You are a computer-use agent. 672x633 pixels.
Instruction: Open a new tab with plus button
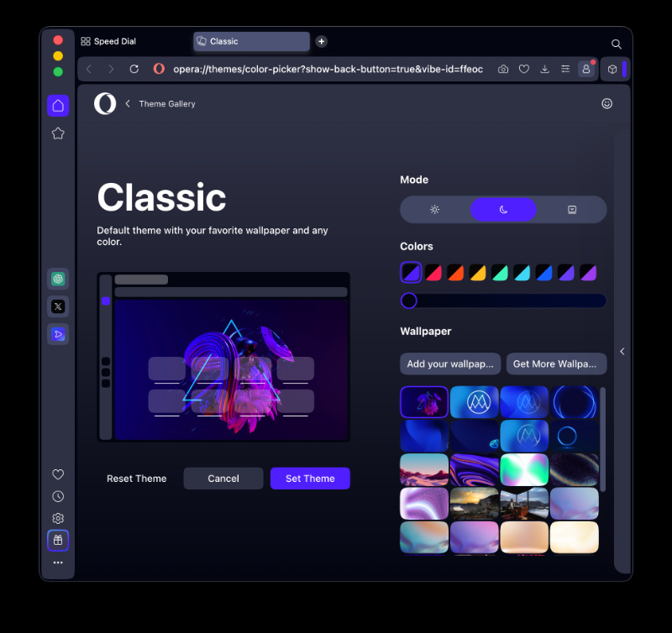(x=322, y=41)
